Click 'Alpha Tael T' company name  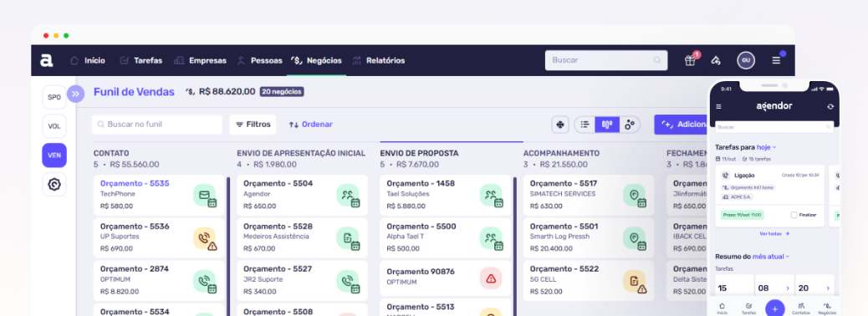[x=406, y=237]
